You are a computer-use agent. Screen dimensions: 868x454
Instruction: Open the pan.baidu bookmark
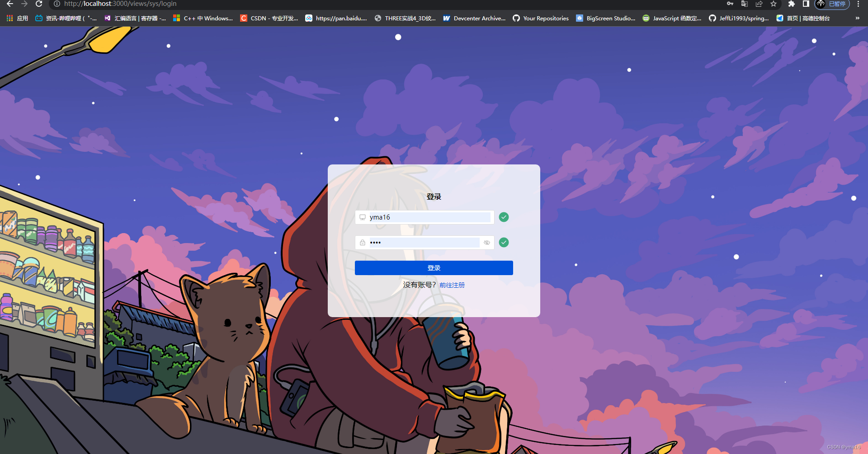click(x=336, y=18)
